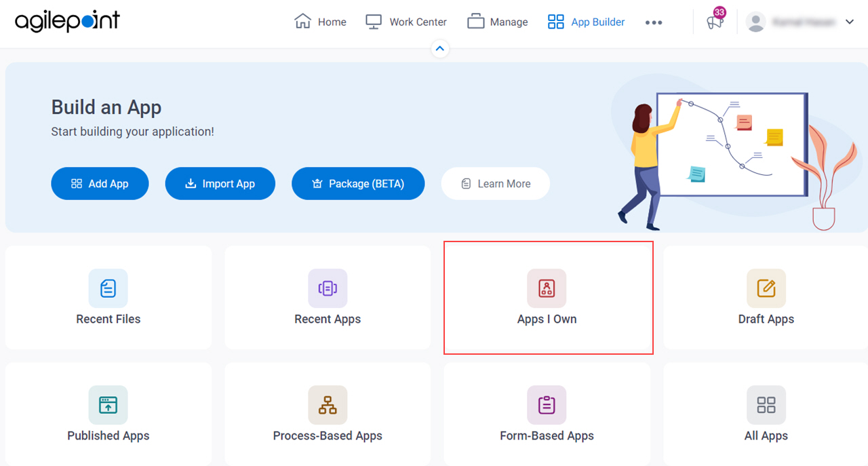Open notifications megaphone with 33 badge
The image size is (868, 466).
pos(715,20)
